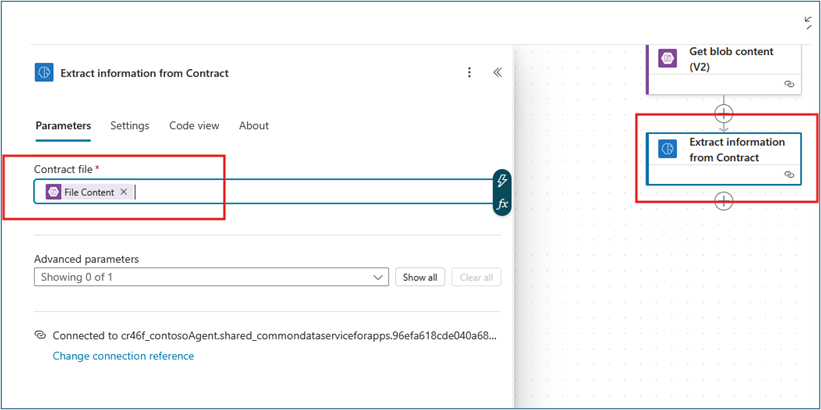This screenshot has width=821, height=410.
Task: Click connection link icon beside Connected to
Action: coord(40,335)
